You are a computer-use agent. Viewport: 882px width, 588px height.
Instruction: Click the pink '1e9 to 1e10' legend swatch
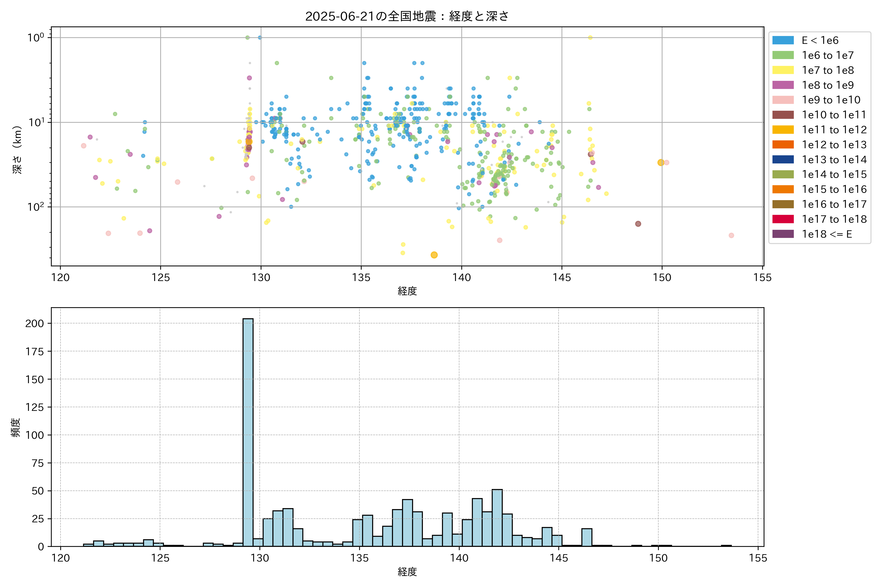[783, 100]
